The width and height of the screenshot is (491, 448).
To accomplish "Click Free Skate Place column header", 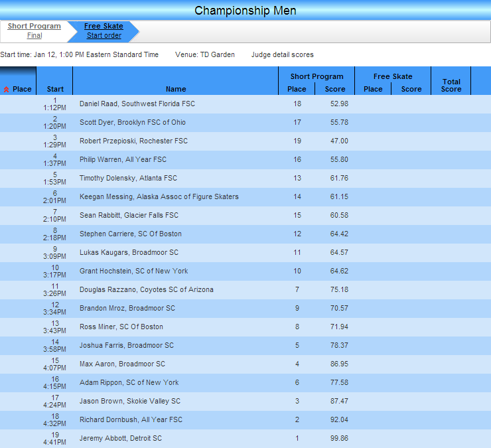I will (373, 89).
